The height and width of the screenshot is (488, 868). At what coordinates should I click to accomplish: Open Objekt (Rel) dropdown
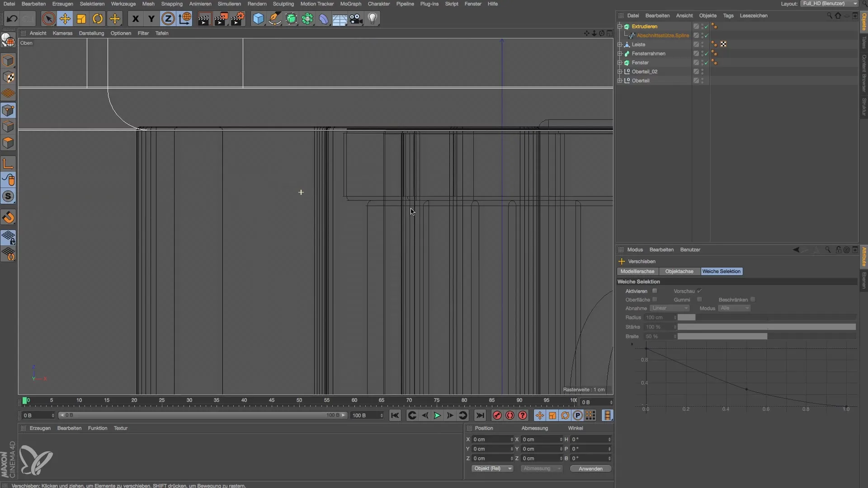[492, 469]
